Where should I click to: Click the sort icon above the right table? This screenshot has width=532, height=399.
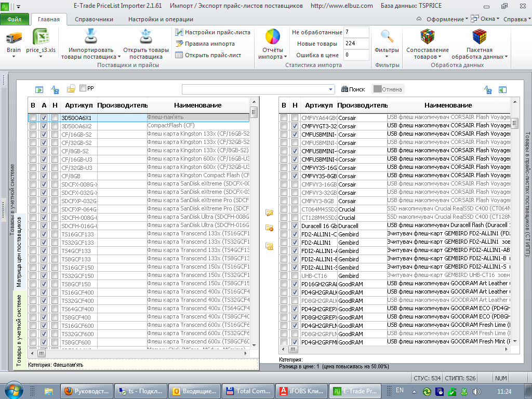point(488,89)
